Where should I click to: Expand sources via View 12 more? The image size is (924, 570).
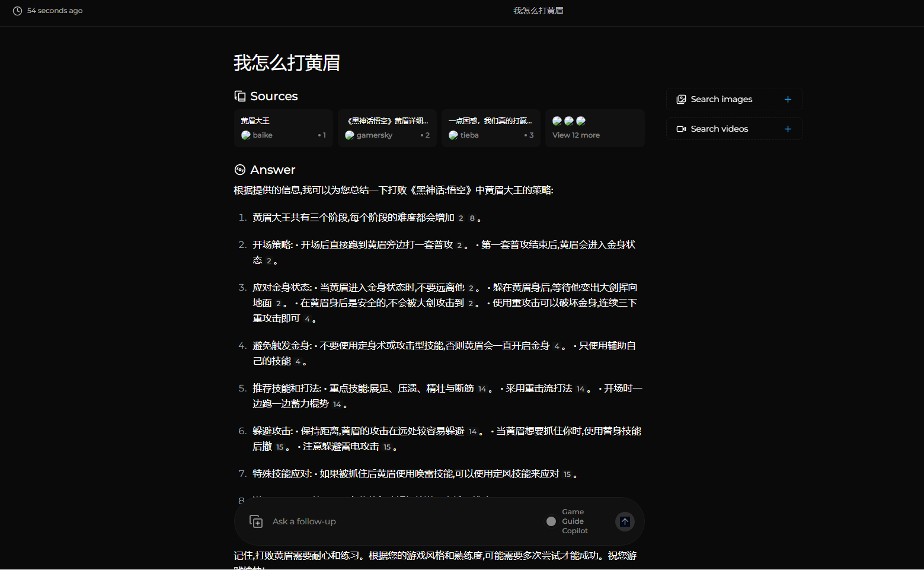tap(576, 135)
